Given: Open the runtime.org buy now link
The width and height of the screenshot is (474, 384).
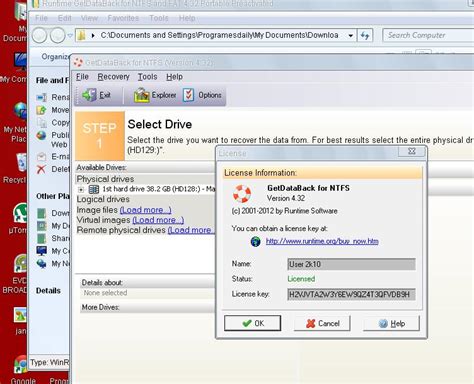Looking at the screenshot, I should click(x=322, y=241).
